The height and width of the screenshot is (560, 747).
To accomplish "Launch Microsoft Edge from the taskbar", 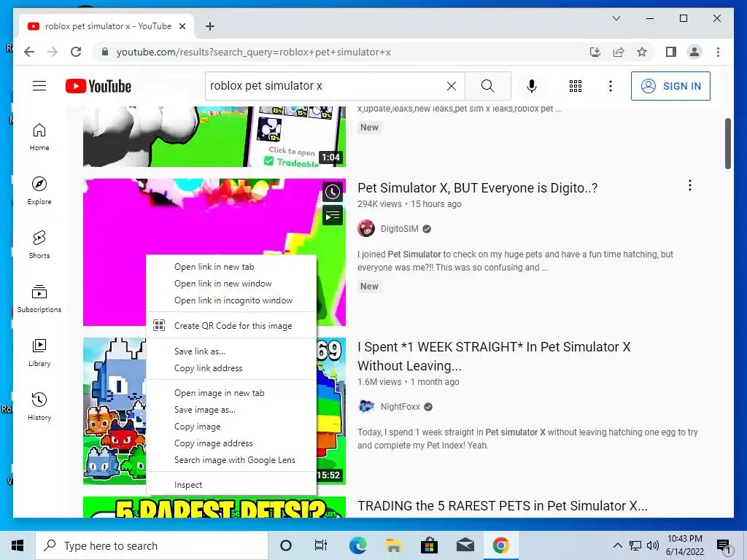I will point(357,545).
